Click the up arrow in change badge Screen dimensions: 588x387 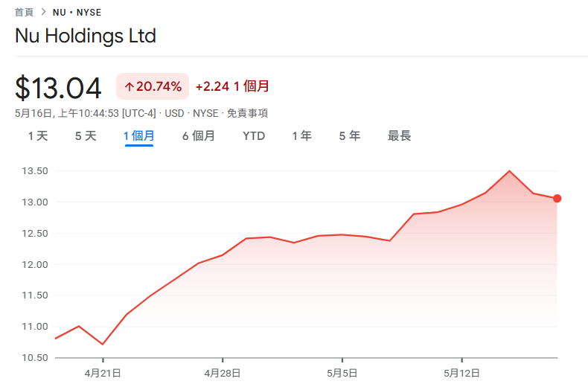(x=130, y=87)
